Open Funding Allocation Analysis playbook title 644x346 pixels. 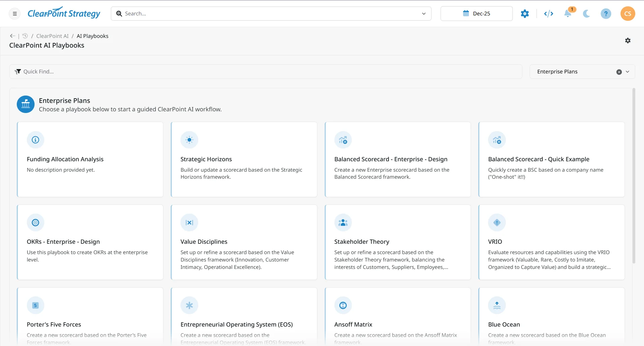pyautogui.click(x=65, y=159)
